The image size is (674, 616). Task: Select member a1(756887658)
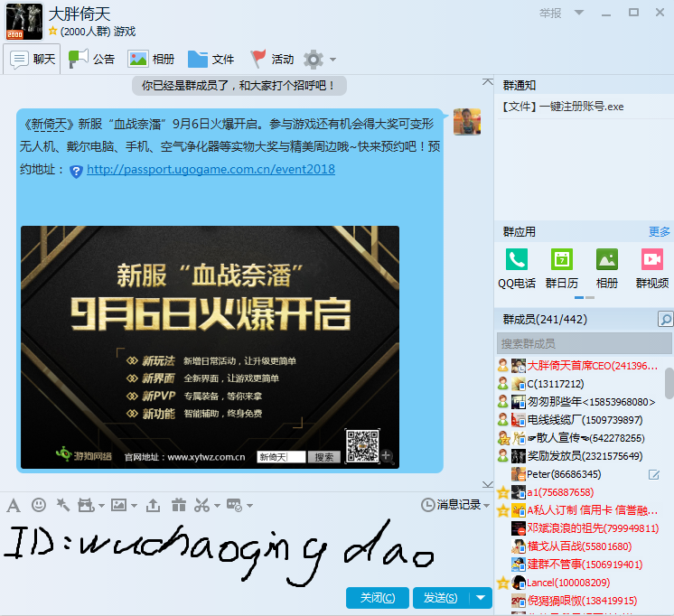580,492
